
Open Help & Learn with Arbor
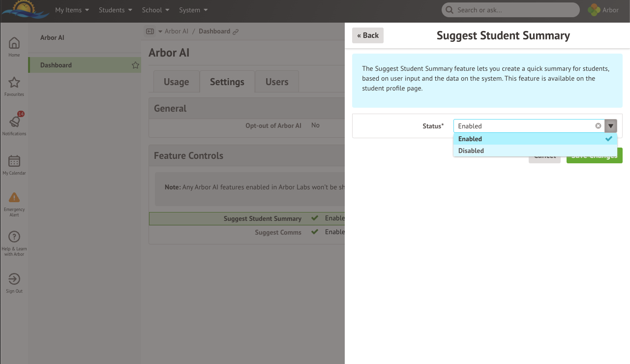pos(14,241)
